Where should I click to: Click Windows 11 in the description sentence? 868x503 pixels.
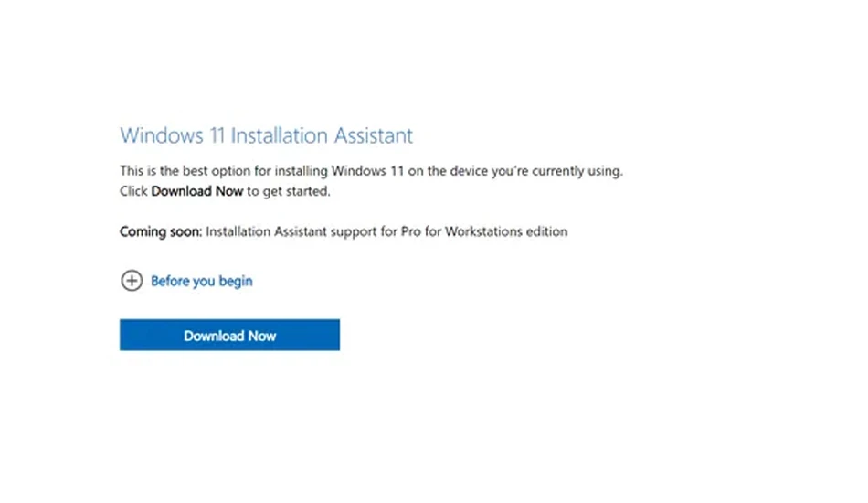(367, 171)
